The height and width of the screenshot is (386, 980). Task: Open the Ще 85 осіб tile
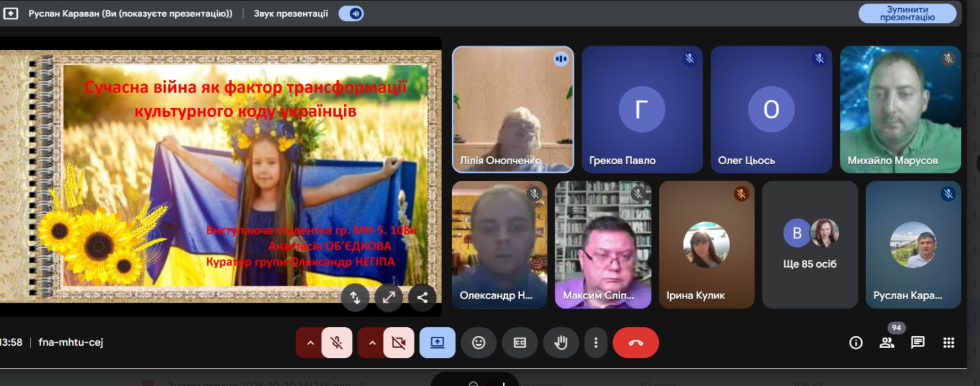[x=809, y=244]
